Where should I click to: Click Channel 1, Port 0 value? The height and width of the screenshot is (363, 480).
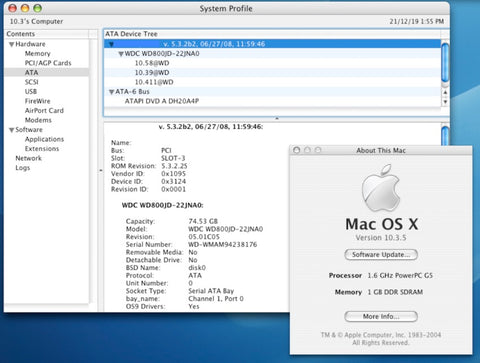216,299
